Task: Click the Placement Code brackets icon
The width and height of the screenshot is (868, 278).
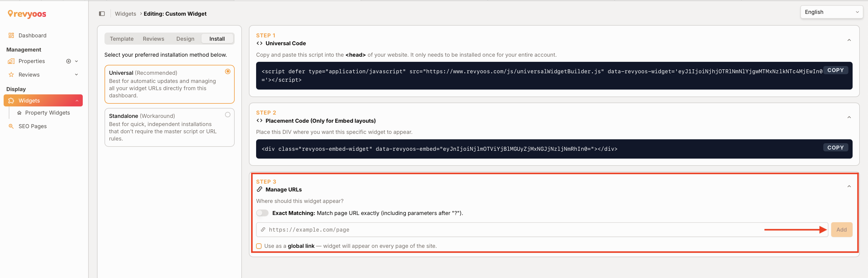Action: [x=259, y=121]
